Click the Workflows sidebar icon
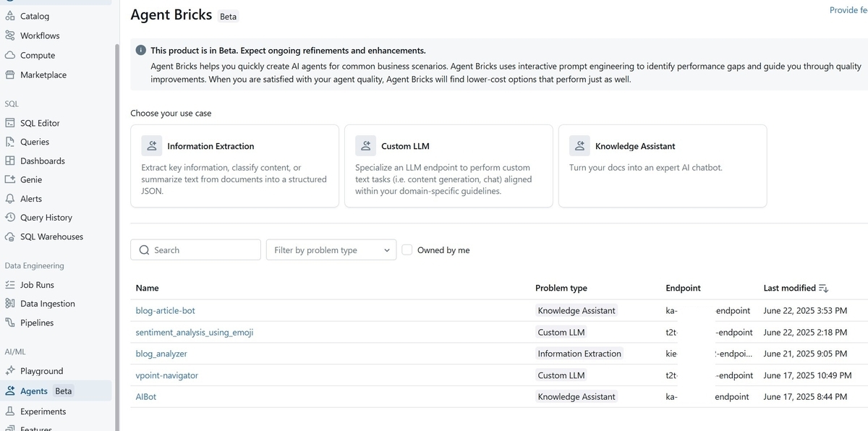The height and width of the screenshot is (431, 868). click(10, 35)
